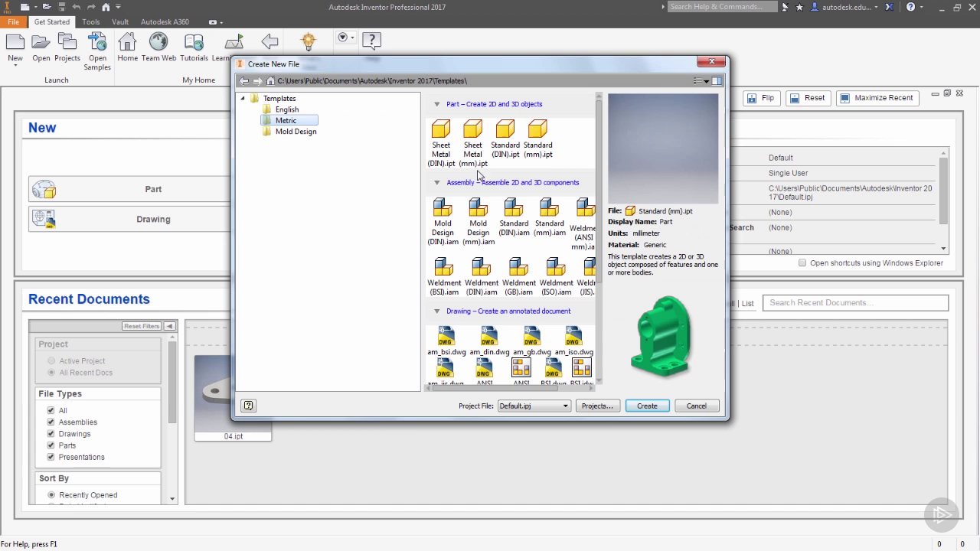
Task: Choose the am_bsi.dwg drawing template
Action: pyautogui.click(x=446, y=341)
